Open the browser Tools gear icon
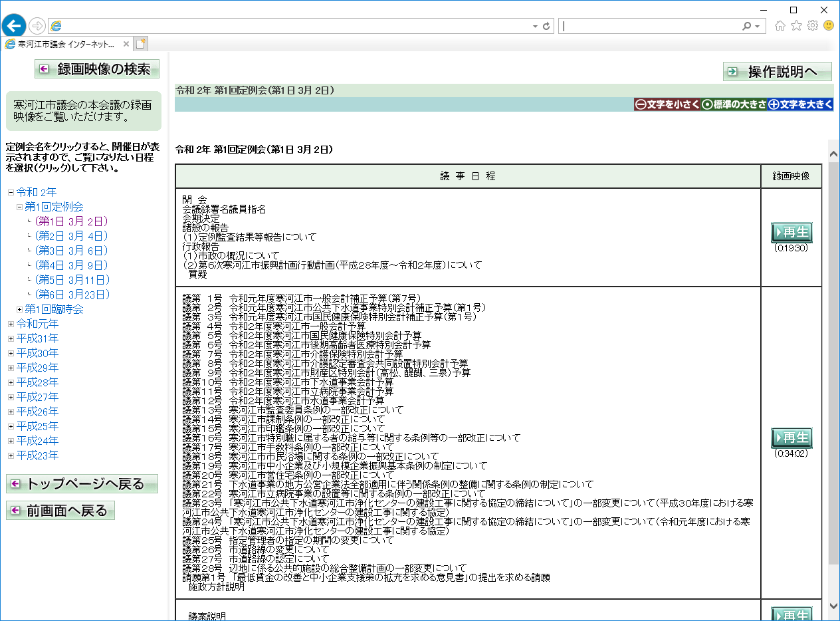The width and height of the screenshot is (840, 621). (812, 26)
